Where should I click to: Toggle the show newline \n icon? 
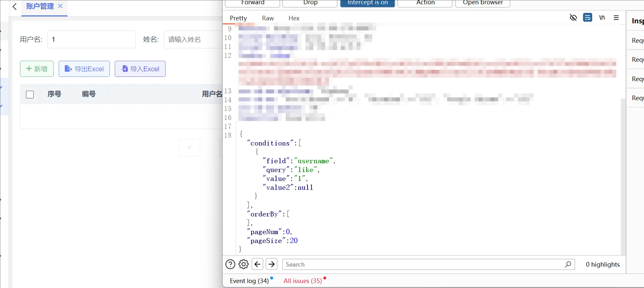[x=602, y=17]
